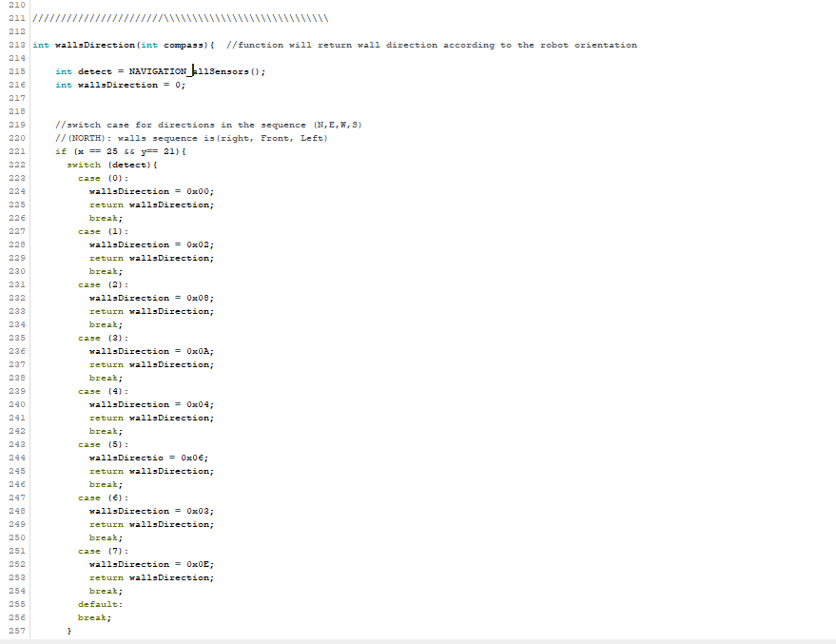Click the 'break;' statement on line 242
Screen dimensions: 836x644
coord(106,432)
